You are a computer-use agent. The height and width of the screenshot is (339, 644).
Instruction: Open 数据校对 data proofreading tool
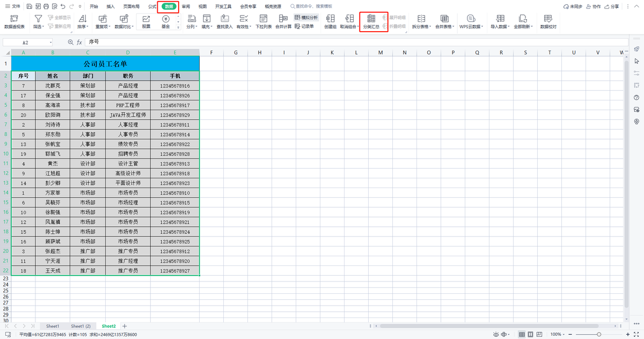click(x=548, y=22)
